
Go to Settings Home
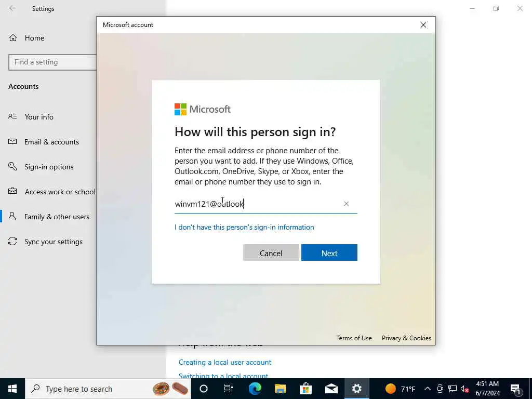click(34, 38)
